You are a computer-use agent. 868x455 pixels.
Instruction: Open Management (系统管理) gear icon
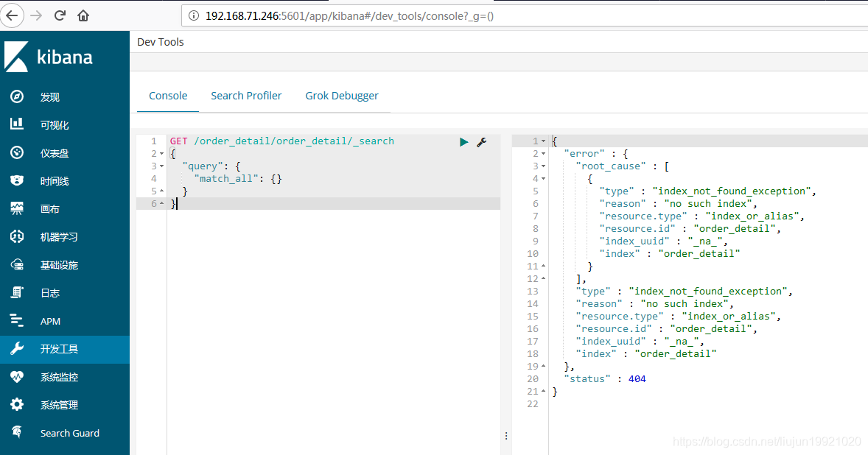pos(17,405)
